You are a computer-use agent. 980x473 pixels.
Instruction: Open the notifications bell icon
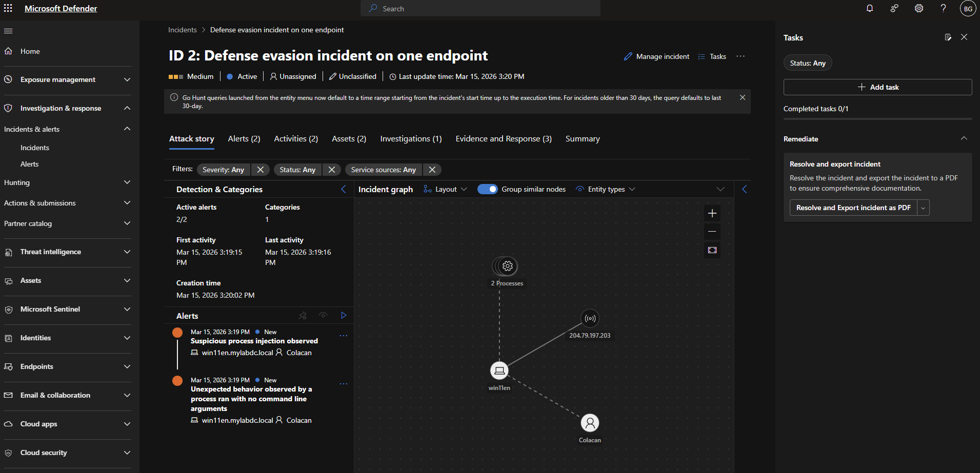coord(870,8)
